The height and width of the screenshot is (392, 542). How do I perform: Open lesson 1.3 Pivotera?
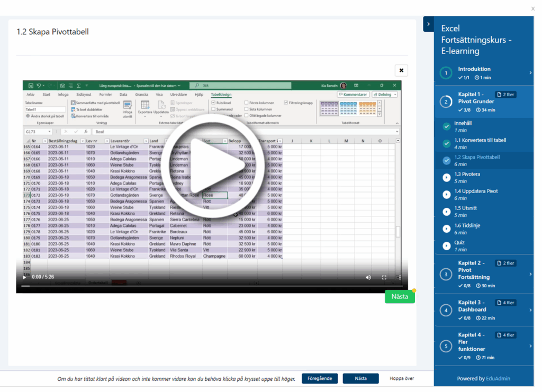click(x=484, y=178)
